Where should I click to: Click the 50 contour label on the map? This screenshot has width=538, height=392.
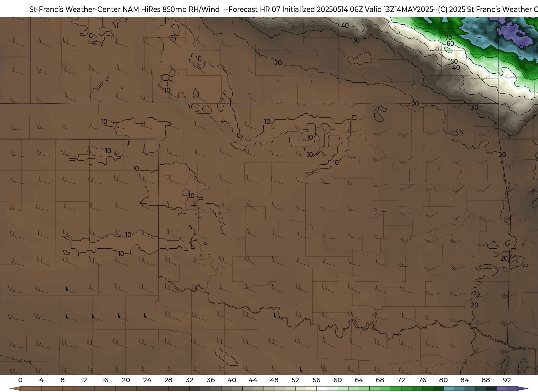pos(454,62)
